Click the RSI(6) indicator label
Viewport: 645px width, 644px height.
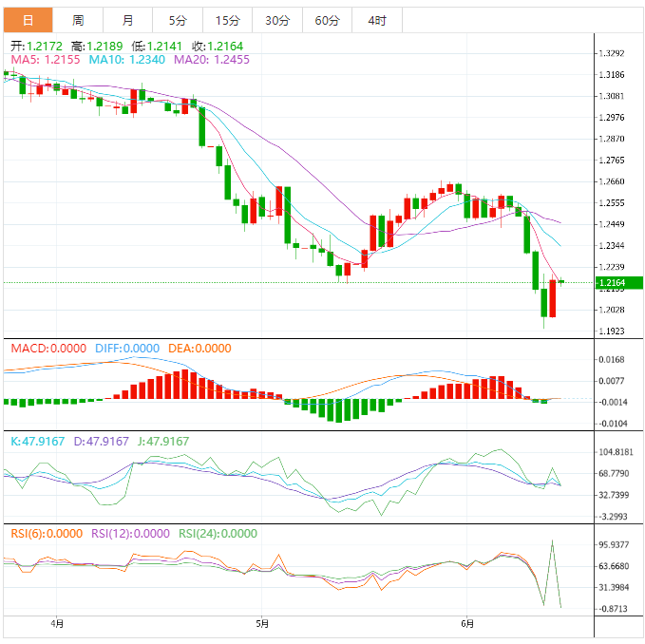(x=47, y=534)
